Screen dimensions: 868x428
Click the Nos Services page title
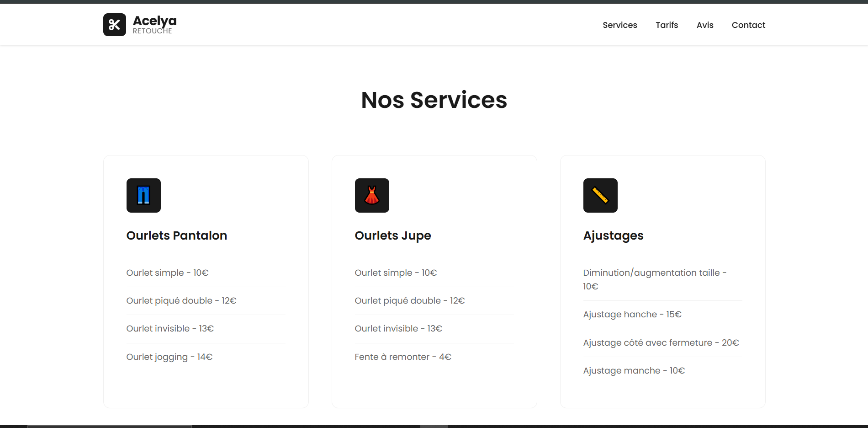coord(434,100)
